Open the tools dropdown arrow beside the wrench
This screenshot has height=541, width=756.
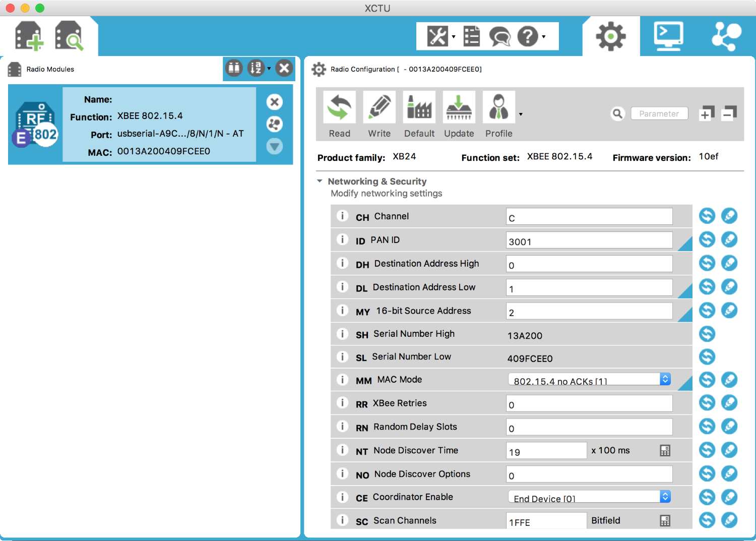click(454, 36)
